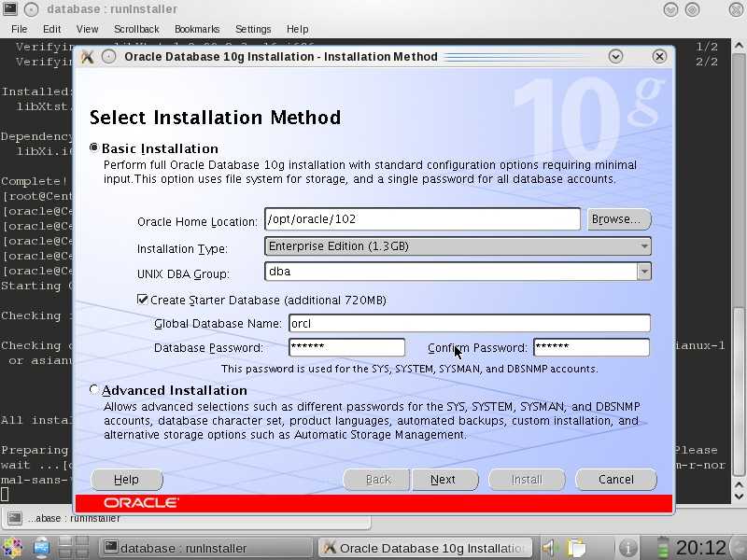Click the Install button
This screenshot has height=560, width=747.
coord(527,480)
